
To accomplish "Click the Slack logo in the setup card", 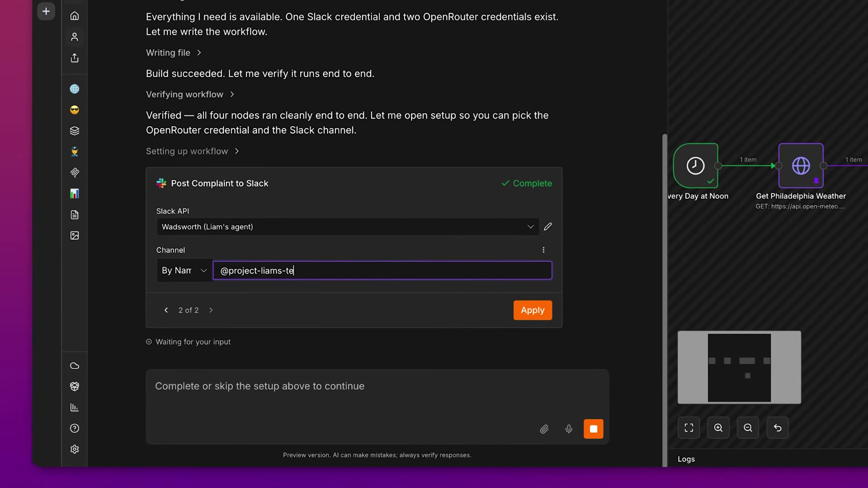I will 161,183.
